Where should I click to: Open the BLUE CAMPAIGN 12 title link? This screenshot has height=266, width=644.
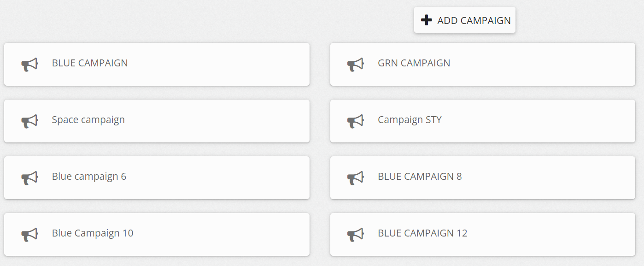422,233
